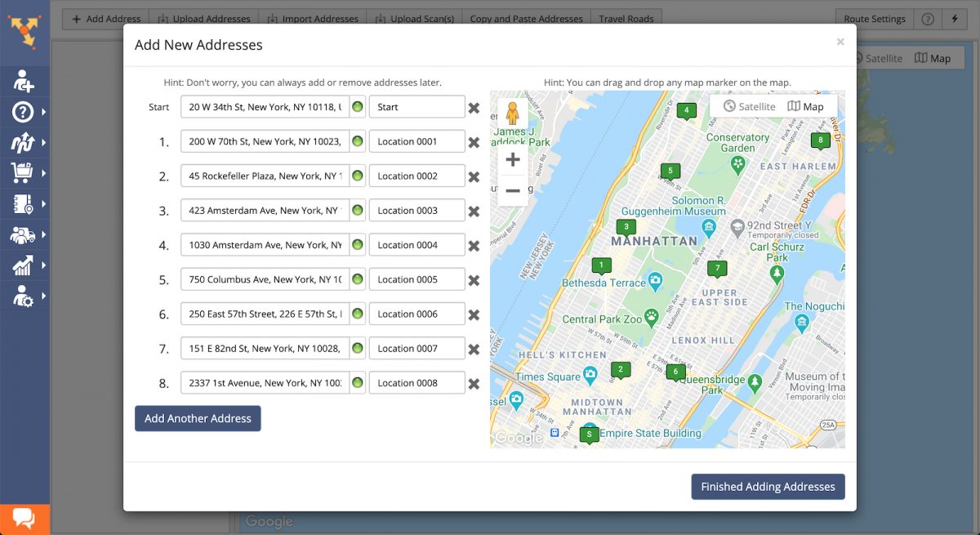The image size is (980, 535).
Task: Click map marker number 2
Action: tap(621, 371)
